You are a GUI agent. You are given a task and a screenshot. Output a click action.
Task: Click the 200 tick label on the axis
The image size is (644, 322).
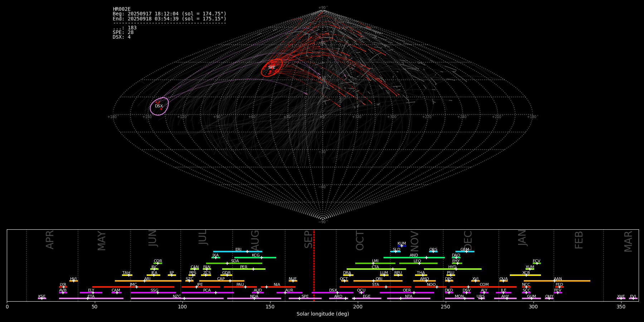point(358,307)
